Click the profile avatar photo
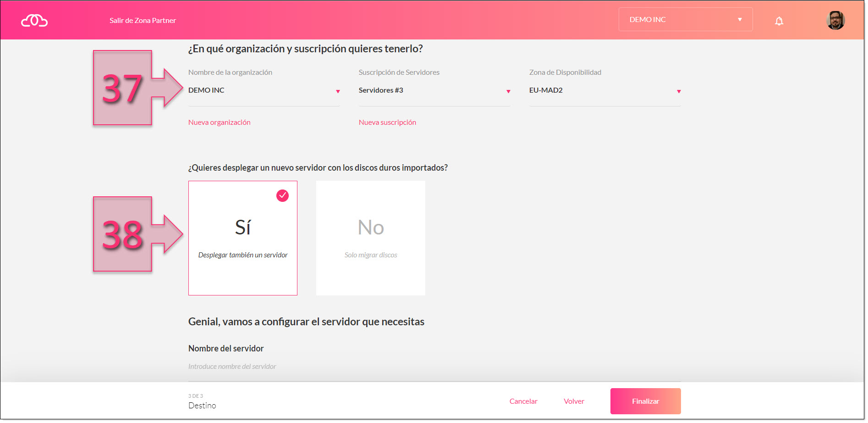The image size is (868, 423). pos(836,20)
